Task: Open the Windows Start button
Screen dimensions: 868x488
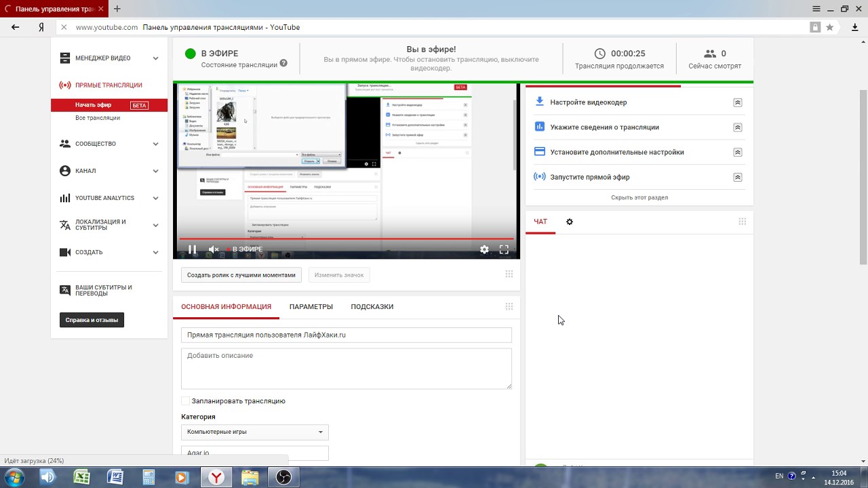Action: tap(14, 477)
